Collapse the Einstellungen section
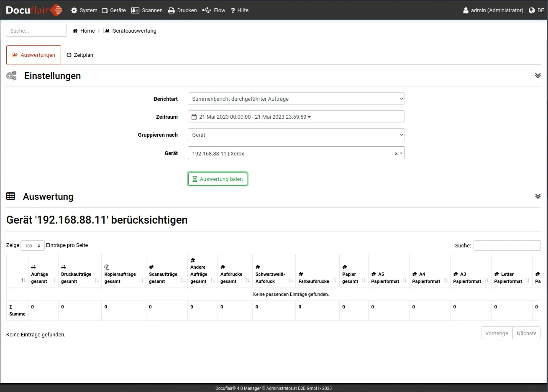Image resolution: width=548 pixels, height=392 pixels. pos(538,76)
